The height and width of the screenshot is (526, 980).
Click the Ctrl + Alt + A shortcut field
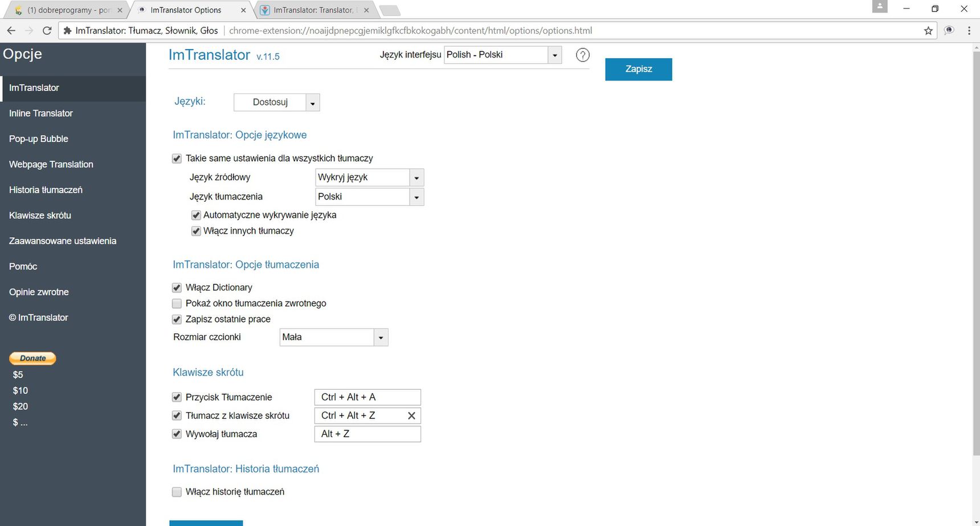pos(367,397)
